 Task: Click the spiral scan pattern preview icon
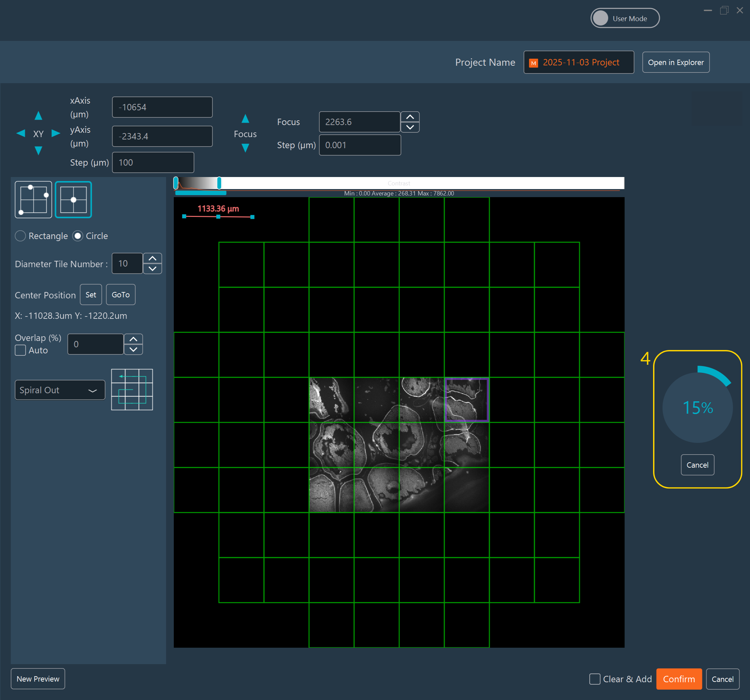click(x=132, y=390)
